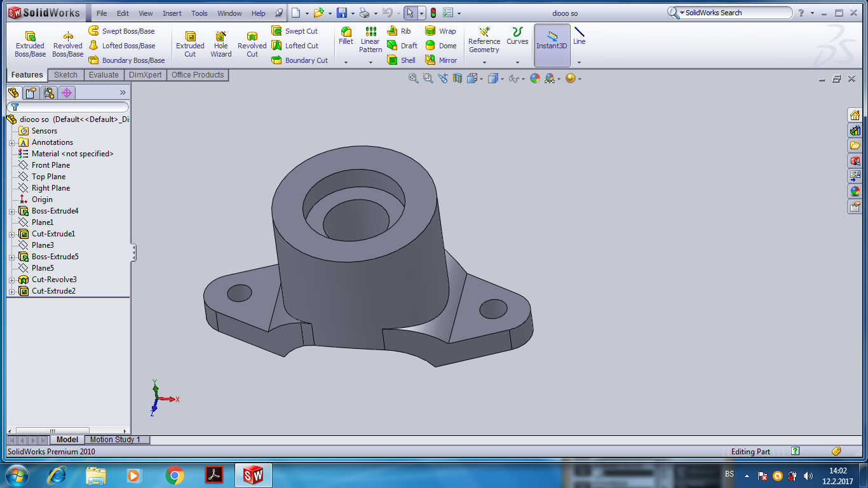Viewport: 868px width, 488px height.
Task: Click the Revolved Cut tool
Action: (x=252, y=43)
